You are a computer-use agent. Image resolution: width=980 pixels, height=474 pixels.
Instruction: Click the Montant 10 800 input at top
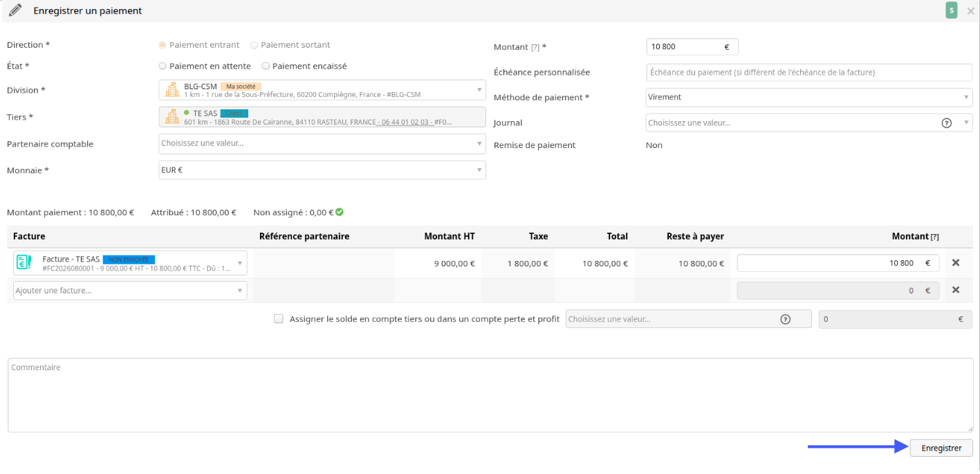pyautogui.click(x=692, y=47)
